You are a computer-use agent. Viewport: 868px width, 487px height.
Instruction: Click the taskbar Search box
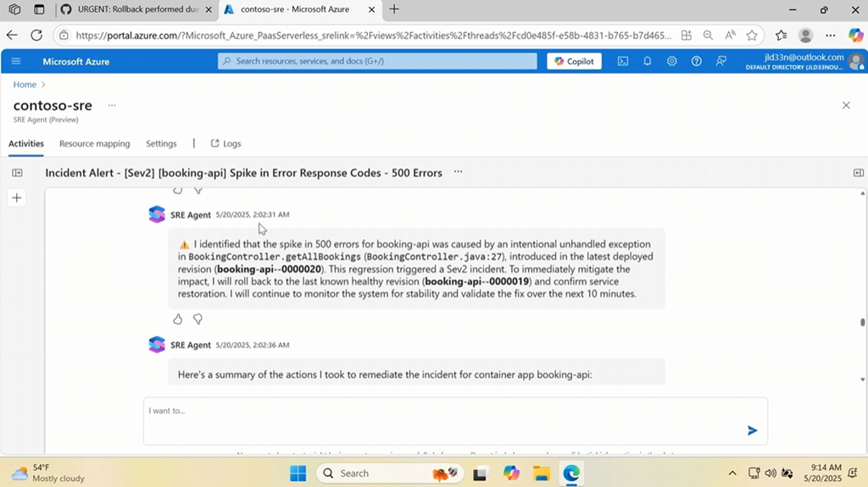(x=390, y=473)
